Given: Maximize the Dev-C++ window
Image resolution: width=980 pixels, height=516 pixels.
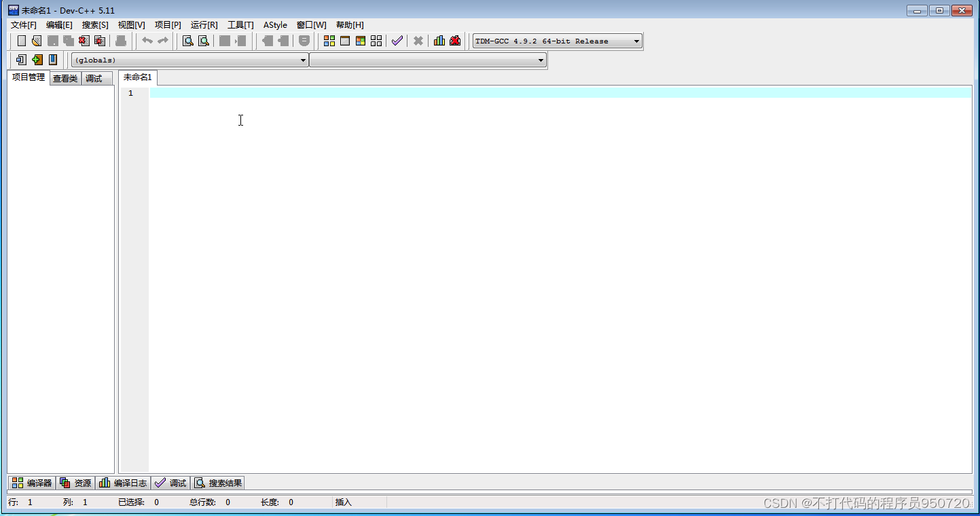Looking at the screenshot, I should tap(939, 10).
